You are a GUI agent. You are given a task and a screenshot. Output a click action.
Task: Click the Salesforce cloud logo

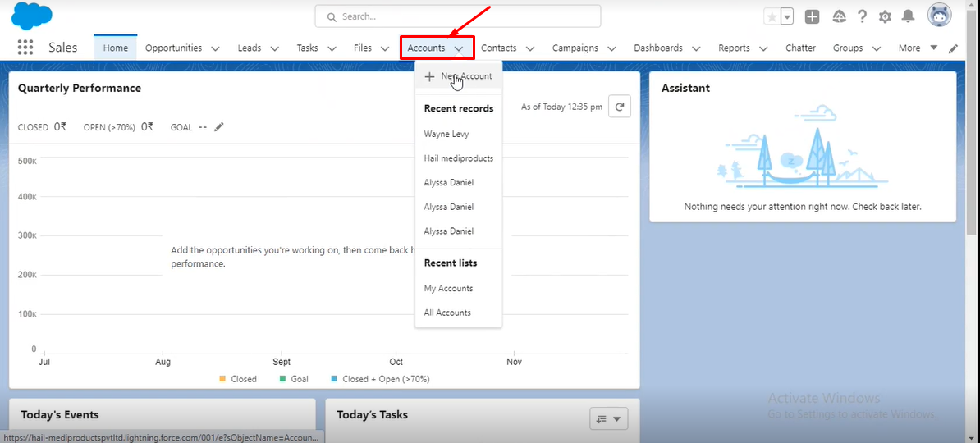[32, 15]
